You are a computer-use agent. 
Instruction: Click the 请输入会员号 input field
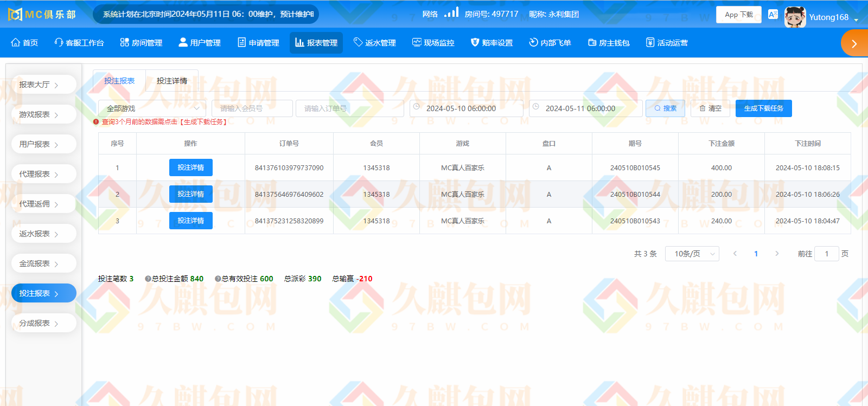252,108
